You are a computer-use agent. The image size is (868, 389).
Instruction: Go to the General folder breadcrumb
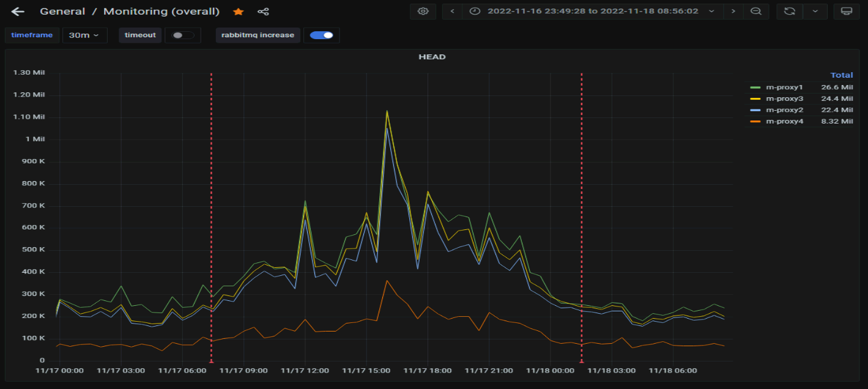pos(63,12)
